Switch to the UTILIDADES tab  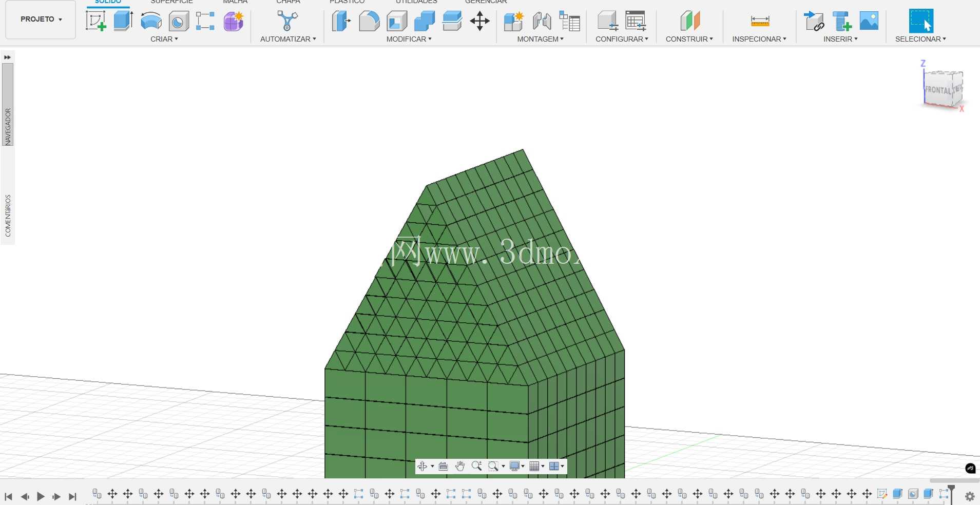pyautogui.click(x=416, y=2)
